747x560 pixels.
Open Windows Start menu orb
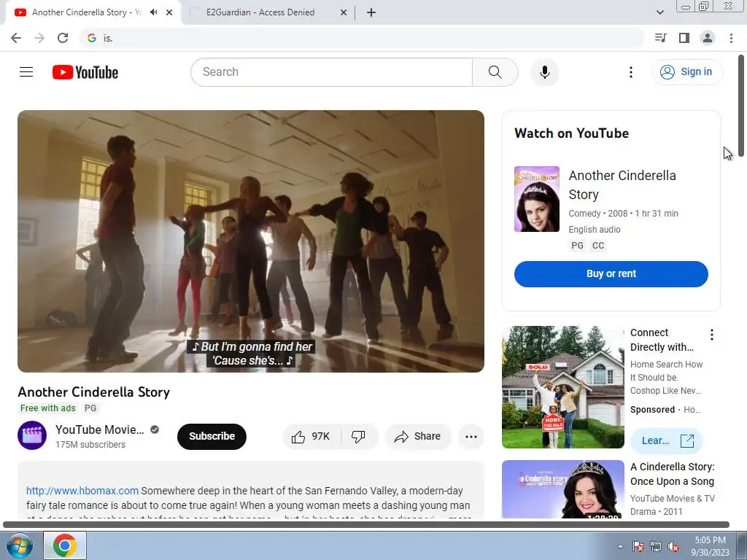point(19,545)
